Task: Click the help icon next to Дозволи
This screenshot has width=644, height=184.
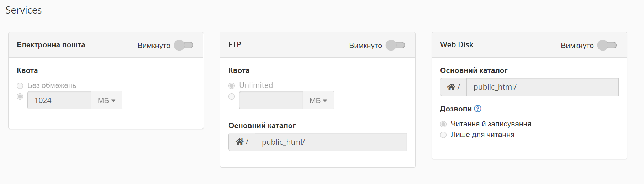Action: point(478,109)
